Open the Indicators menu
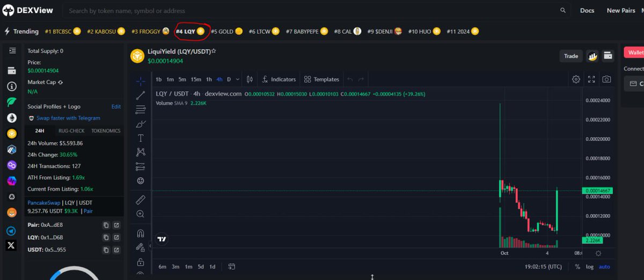Screen dimensions: 644x280 point(279,79)
